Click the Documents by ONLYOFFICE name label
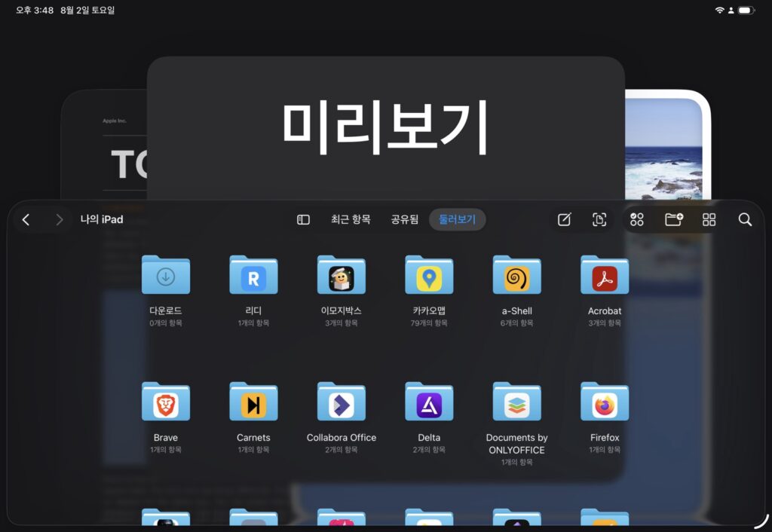772x532 pixels. coord(517,444)
